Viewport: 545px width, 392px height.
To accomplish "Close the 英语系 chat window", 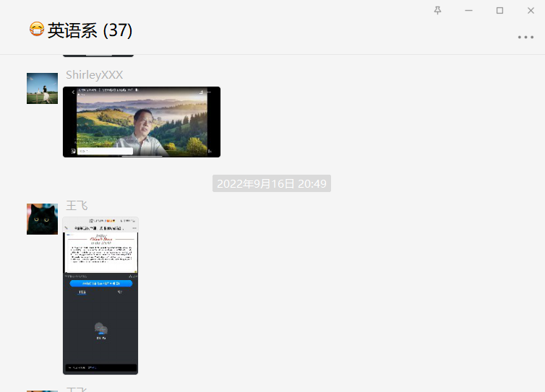I will 531,10.
